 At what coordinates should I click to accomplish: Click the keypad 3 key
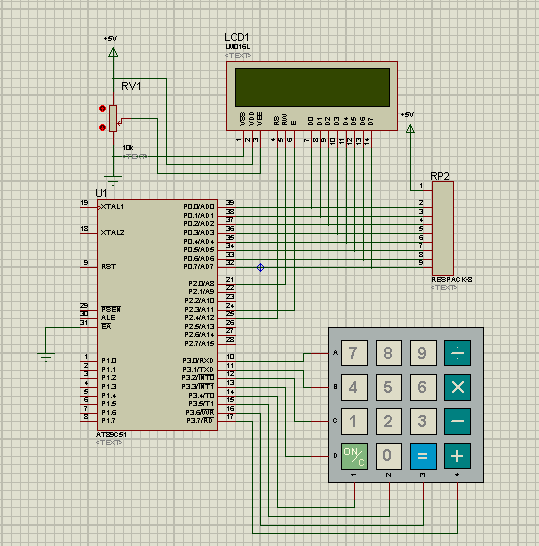pyautogui.click(x=423, y=421)
